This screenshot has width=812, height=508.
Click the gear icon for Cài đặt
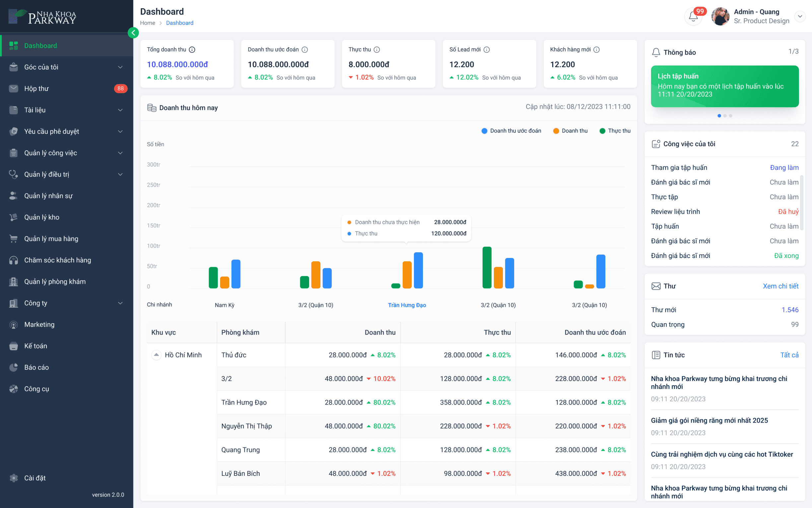click(x=14, y=478)
